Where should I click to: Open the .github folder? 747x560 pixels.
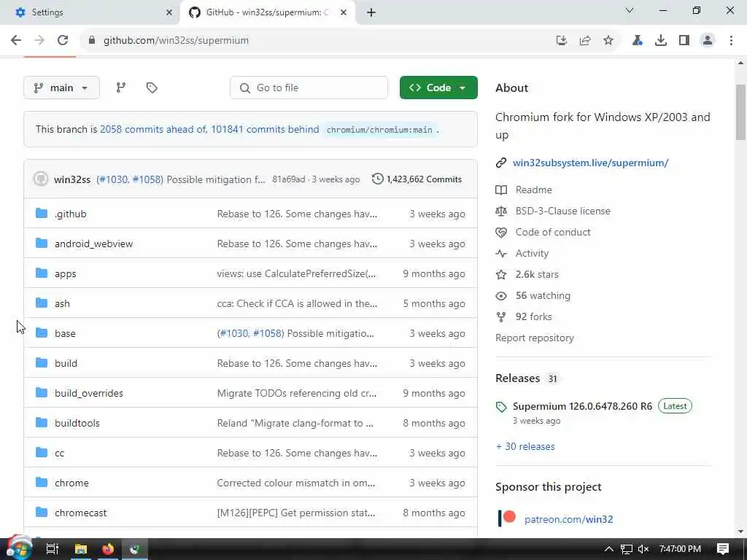pos(71,214)
